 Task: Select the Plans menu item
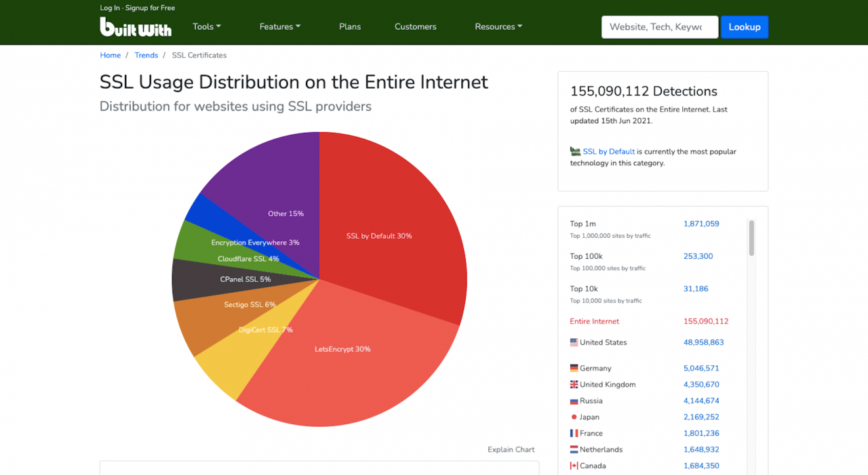pos(350,26)
